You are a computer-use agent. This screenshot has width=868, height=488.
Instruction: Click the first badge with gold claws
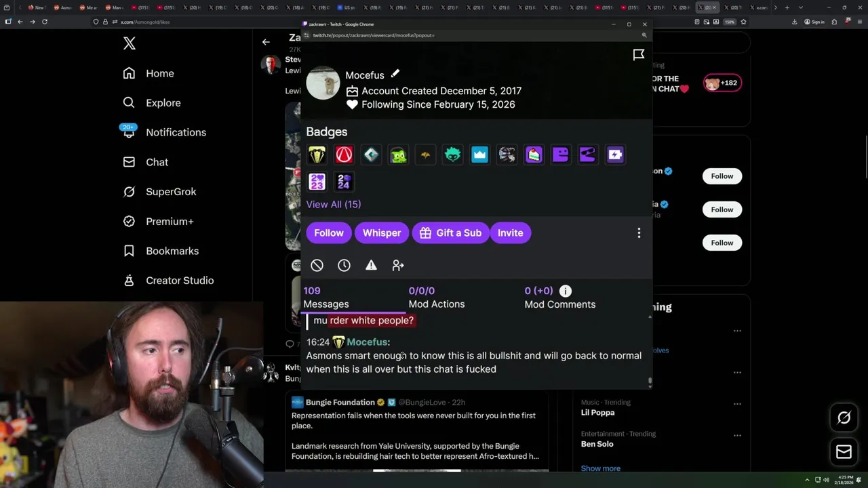tap(317, 155)
